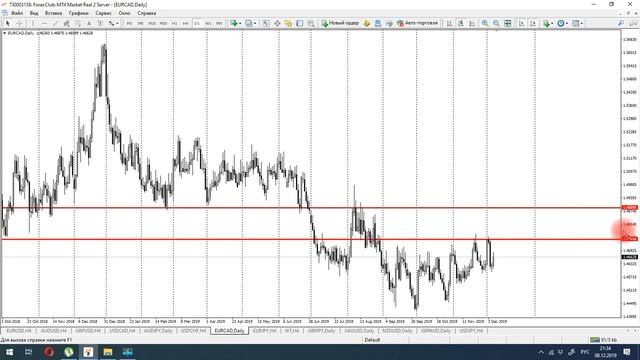Open Windows notification center
Screen dimensions: 640x360
[x=627, y=352]
